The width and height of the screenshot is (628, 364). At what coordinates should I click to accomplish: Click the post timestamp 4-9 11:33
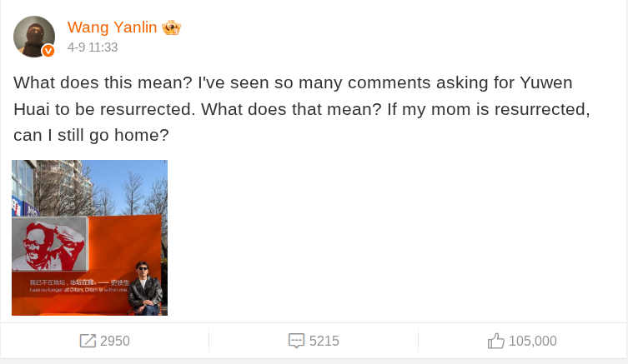pos(93,47)
